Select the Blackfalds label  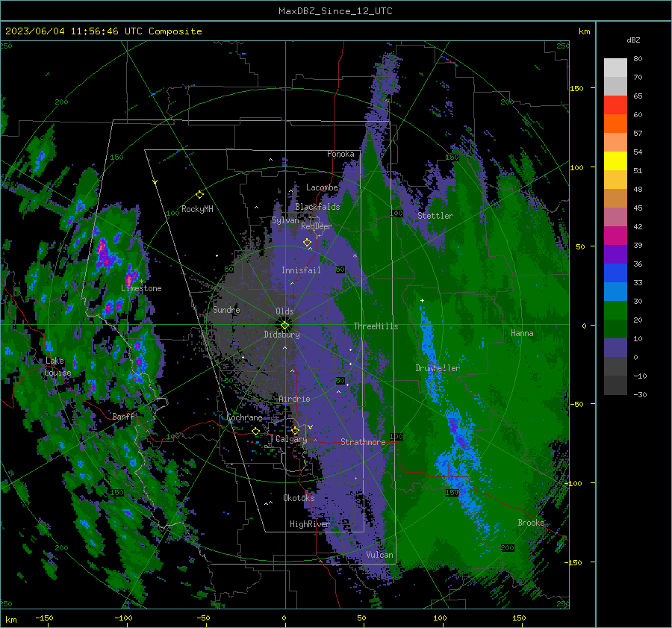(x=317, y=207)
